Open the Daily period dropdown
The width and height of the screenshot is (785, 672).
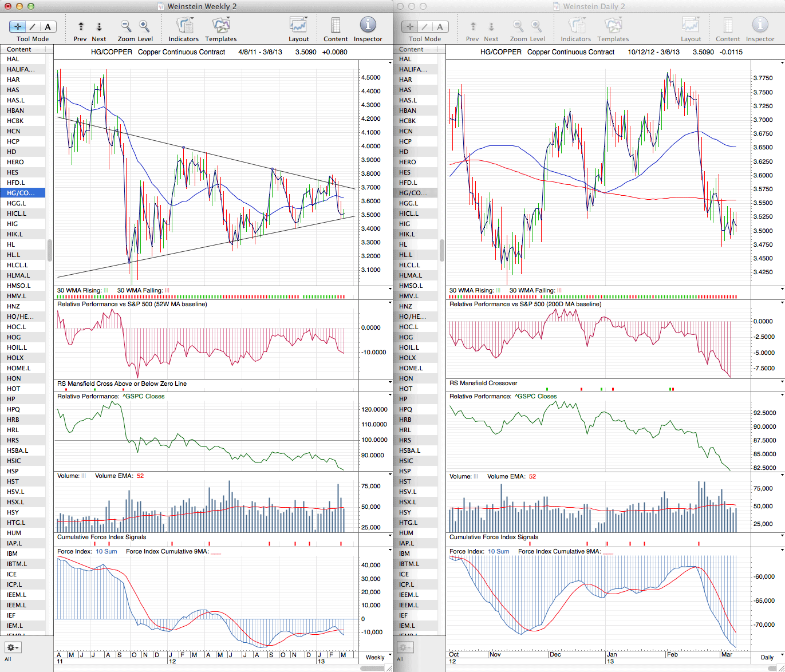pyautogui.click(x=770, y=657)
